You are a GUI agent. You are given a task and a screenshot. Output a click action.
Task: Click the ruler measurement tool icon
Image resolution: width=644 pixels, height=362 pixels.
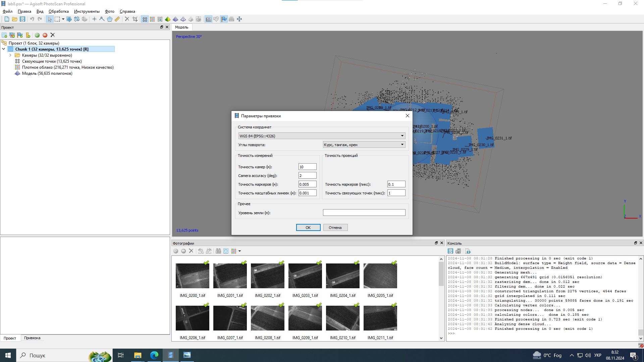117,19
